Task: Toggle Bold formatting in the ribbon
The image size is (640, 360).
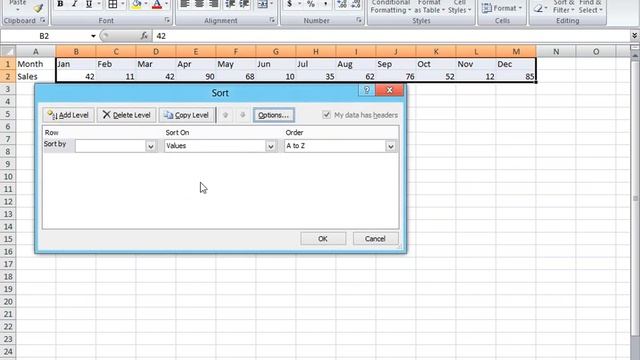Action: click(x=60, y=4)
